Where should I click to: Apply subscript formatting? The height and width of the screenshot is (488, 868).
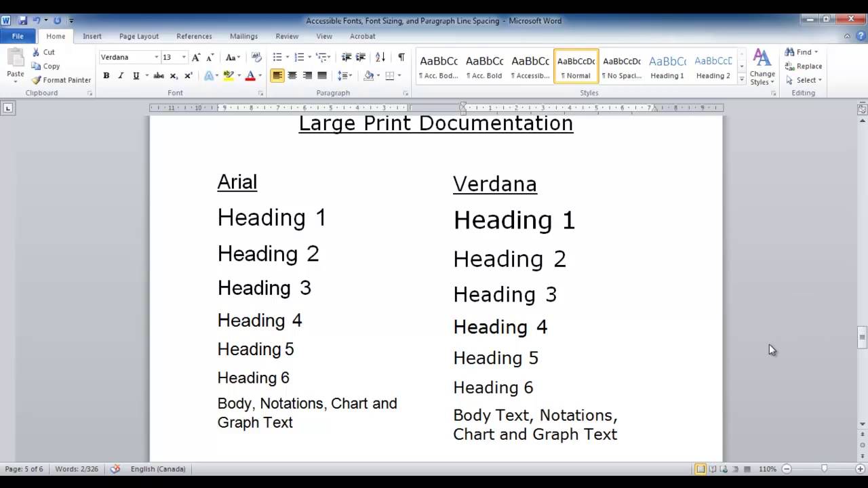click(174, 76)
